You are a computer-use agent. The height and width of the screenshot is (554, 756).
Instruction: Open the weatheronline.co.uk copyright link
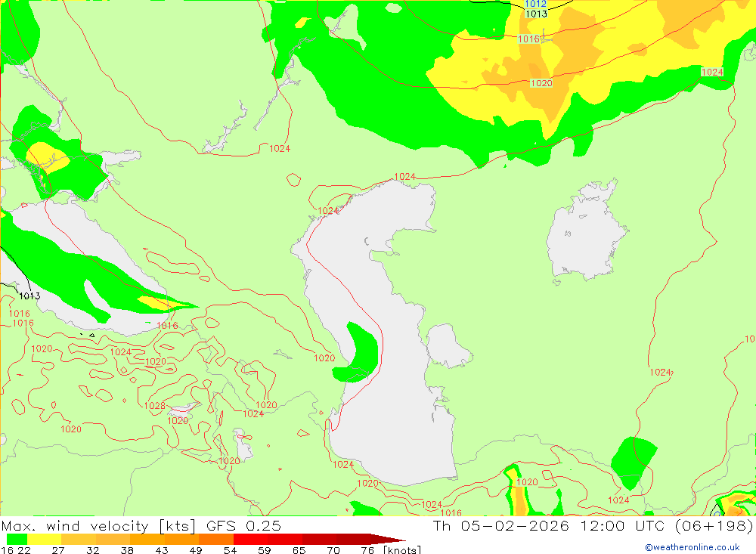tap(692, 547)
